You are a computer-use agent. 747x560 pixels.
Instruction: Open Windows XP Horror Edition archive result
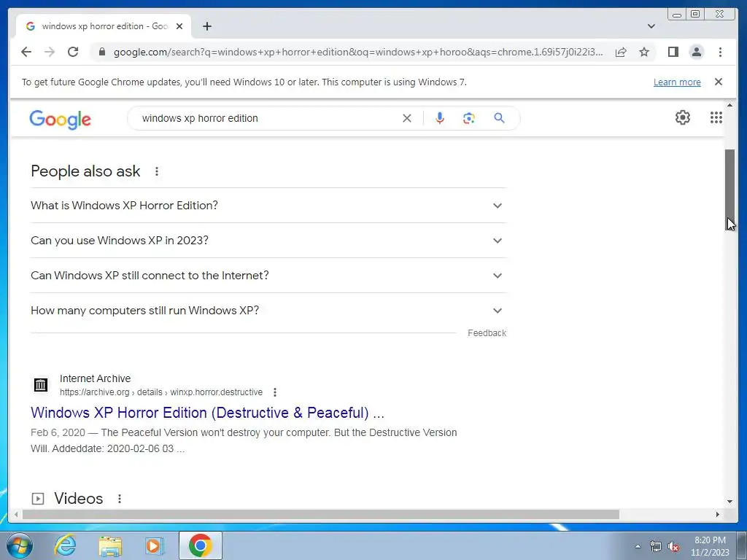click(x=207, y=413)
